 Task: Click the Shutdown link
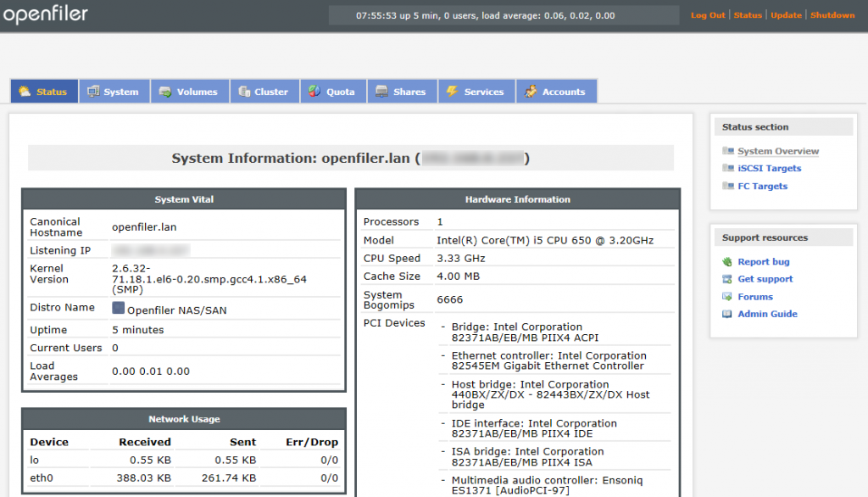click(832, 15)
